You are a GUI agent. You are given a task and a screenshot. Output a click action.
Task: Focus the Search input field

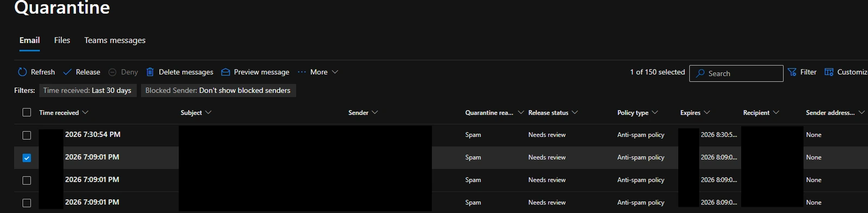coord(736,73)
